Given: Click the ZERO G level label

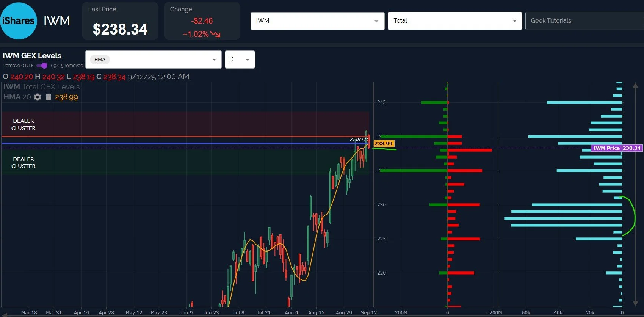Looking at the screenshot, I should (x=359, y=140).
